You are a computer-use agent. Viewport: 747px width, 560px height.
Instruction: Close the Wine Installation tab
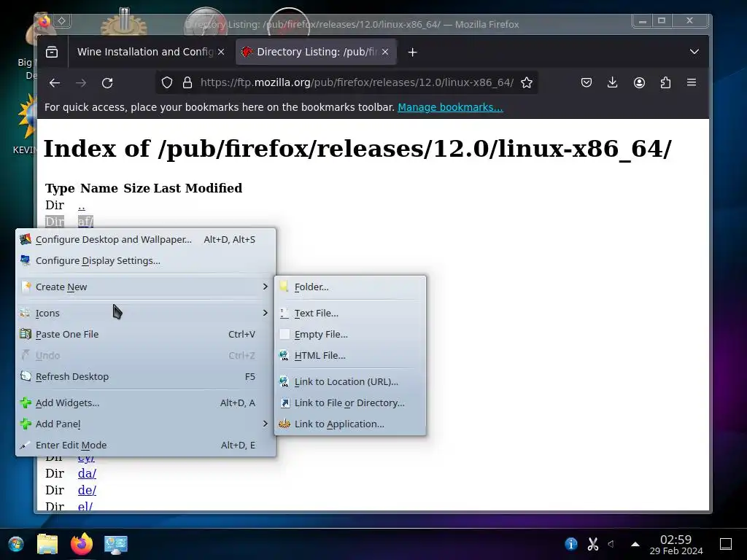click(221, 52)
